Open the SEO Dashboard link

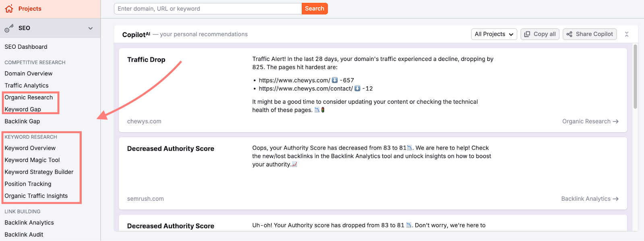pos(25,46)
